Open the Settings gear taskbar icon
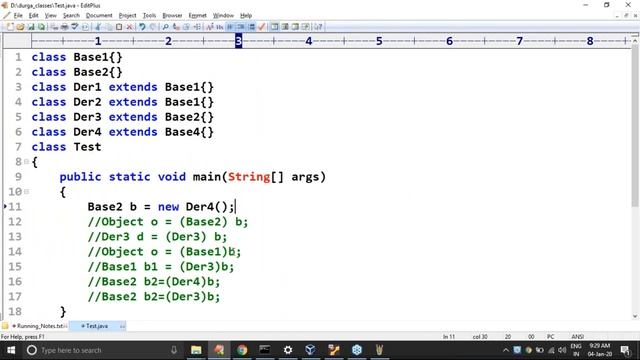The width and height of the screenshot is (640, 360). pos(288,350)
